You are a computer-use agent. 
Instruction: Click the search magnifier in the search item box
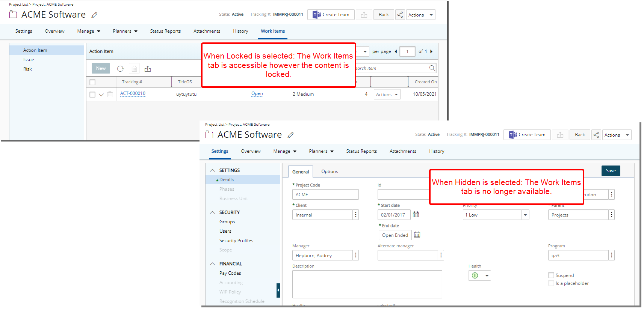coord(432,68)
